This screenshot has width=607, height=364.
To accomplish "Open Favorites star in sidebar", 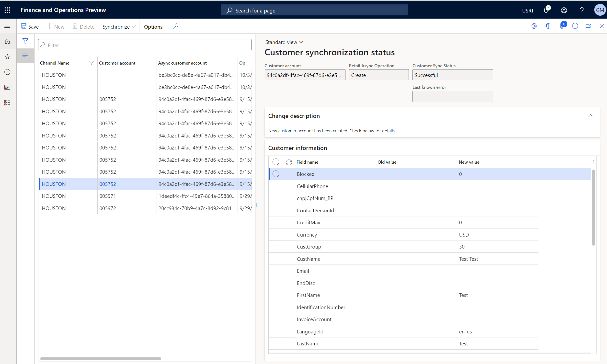I will 7,57.
